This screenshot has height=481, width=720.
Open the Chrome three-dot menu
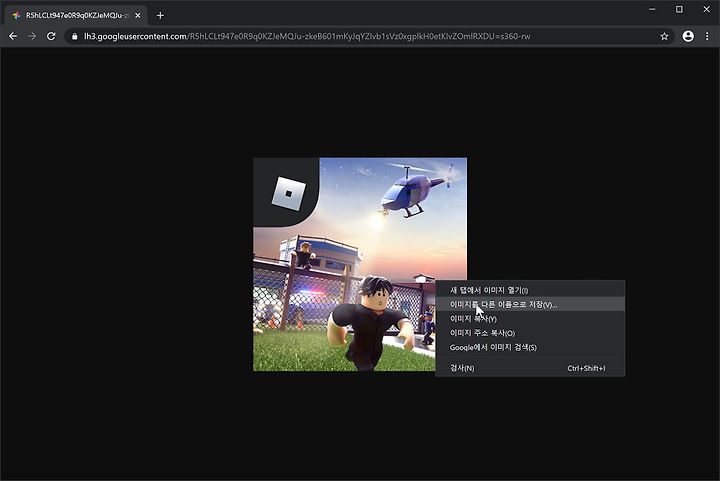click(x=707, y=36)
